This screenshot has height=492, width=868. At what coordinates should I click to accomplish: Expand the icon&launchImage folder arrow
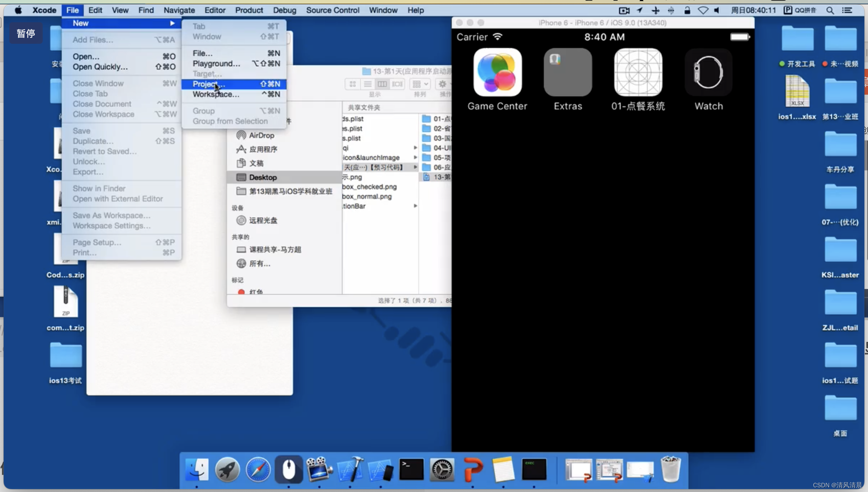415,157
